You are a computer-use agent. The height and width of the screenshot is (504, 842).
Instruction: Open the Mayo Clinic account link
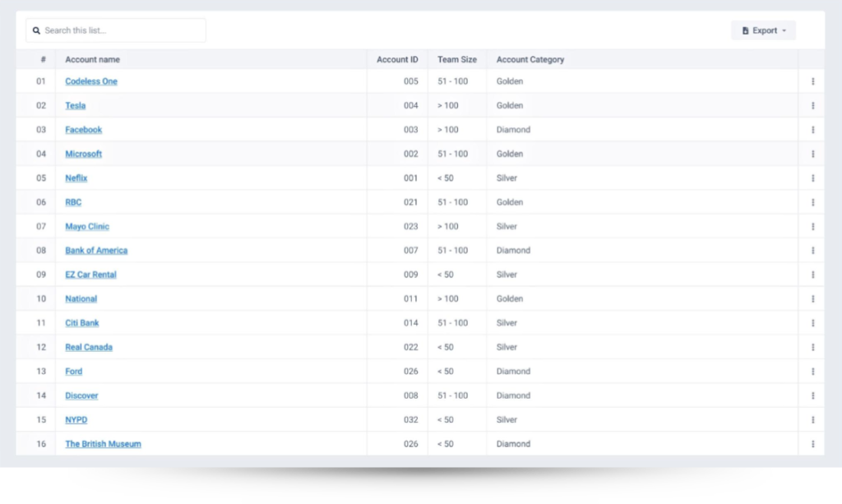[x=87, y=226]
